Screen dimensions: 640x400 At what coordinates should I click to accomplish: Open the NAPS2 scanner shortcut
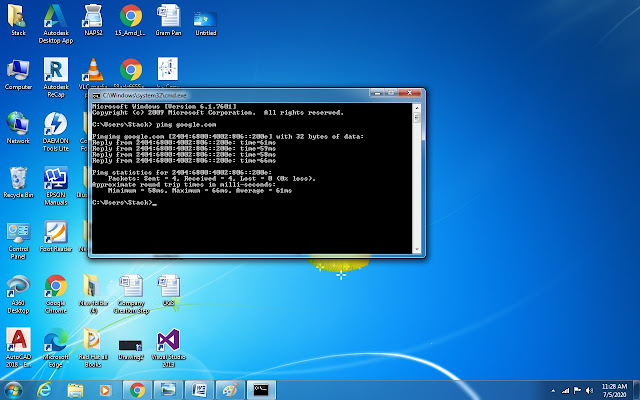93,20
